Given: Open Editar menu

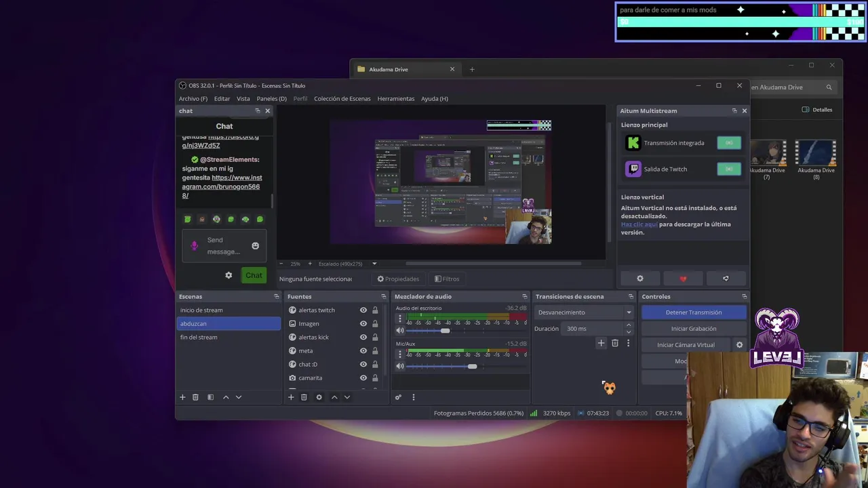Looking at the screenshot, I should tap(222, 98).
